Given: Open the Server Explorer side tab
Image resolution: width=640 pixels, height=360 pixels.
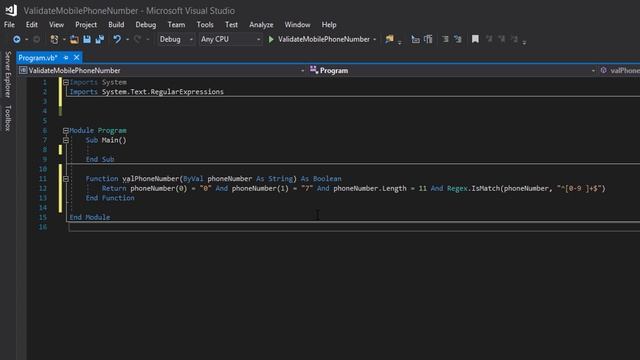Looking at the screenshot, I should (7, 74).
